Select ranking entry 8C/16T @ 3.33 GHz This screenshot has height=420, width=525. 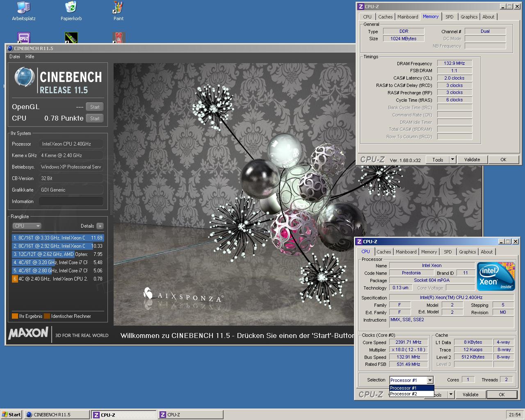[x=58, y=237]
